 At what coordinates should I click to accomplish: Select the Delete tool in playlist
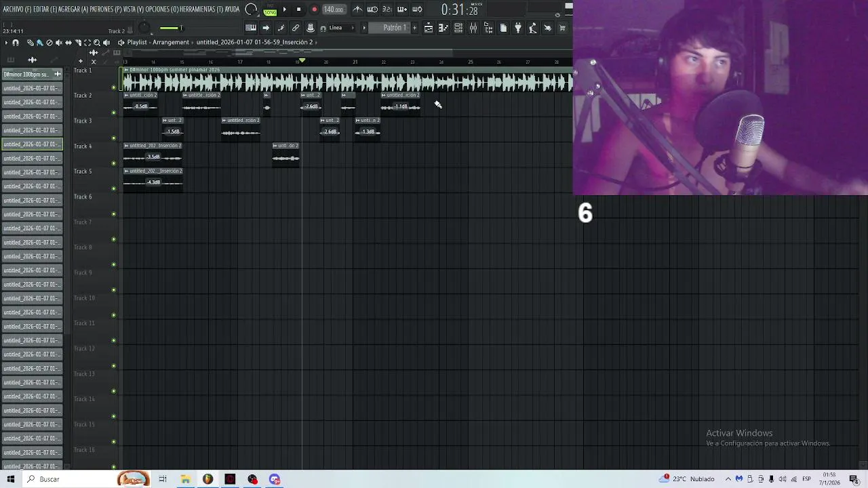49,43
